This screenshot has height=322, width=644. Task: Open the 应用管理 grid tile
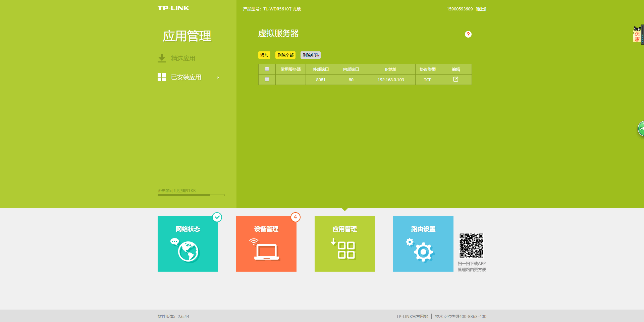click(345, 244)
